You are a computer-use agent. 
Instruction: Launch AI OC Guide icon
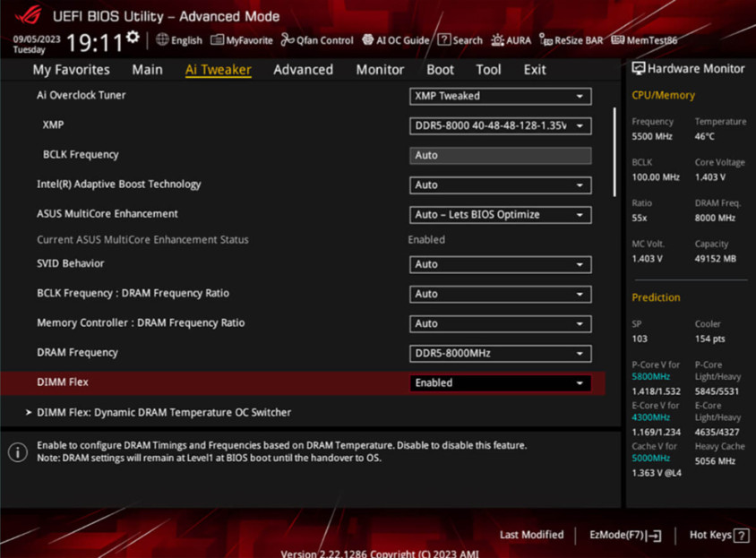pyautogui.click(x=368, y=39)
